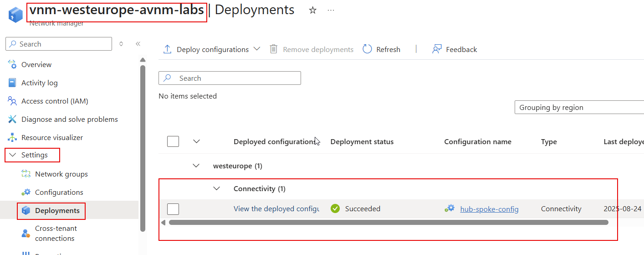
Task: Sort by the Deployed configurations column header
Action: coord(275,142)
